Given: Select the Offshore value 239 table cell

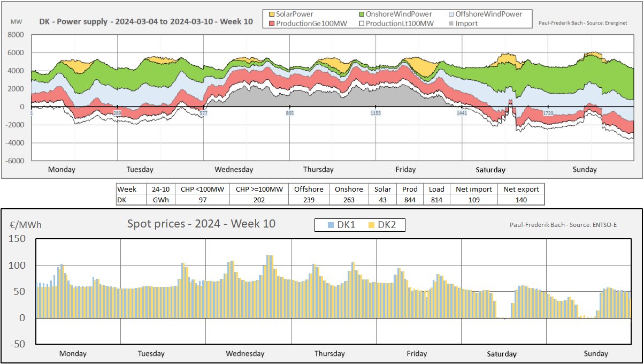Looking at the screenshot, I should (308, 200).
